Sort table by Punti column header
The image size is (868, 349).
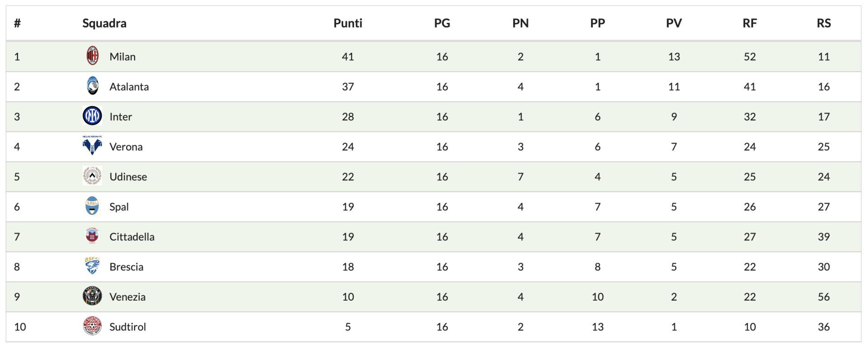coord(348,23)
